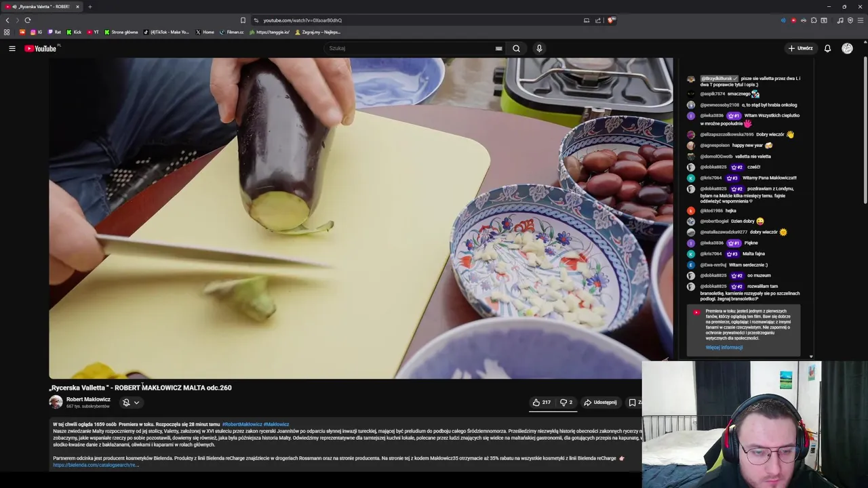This screenshot has height=488, width=868.
Task: Open chat user @robertbogiel
Action: click(x=714, y=222)
